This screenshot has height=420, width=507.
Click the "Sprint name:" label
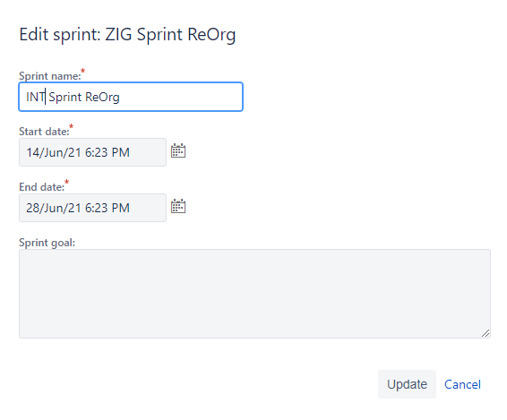tap(50, 75)
